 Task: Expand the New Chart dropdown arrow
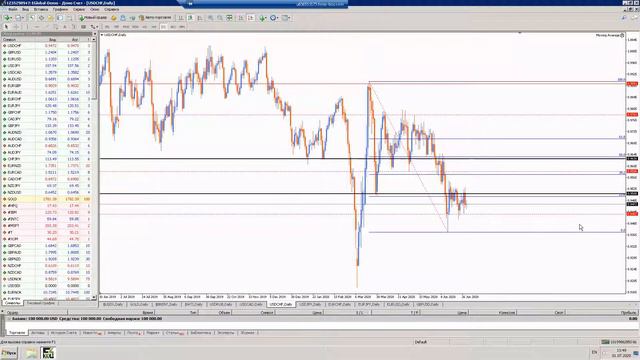[12, 18]
